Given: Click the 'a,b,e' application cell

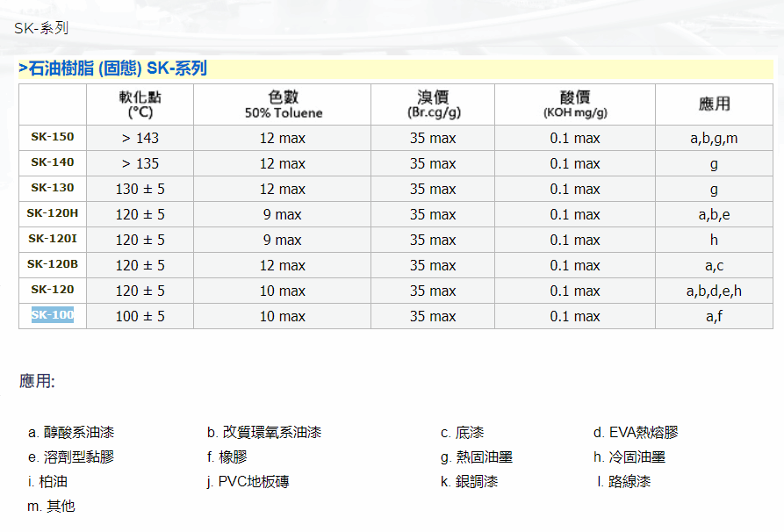Looking at the screenshot, I should pos(714,215).
